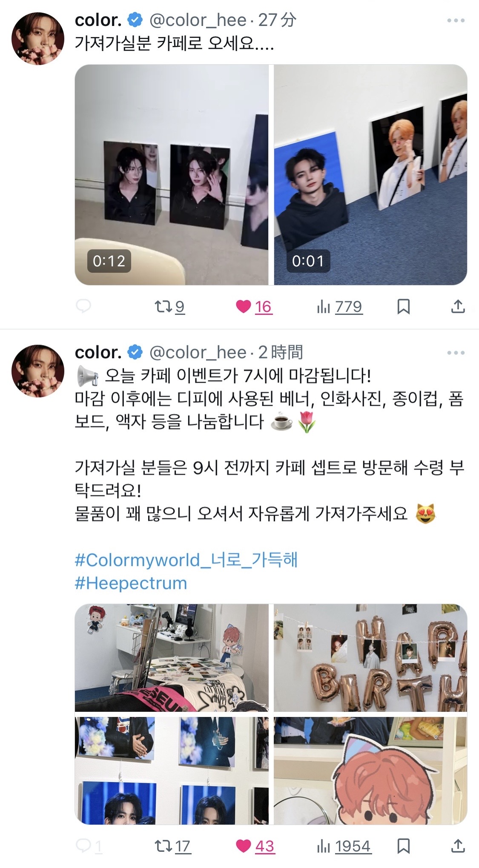Retweet the first post with 9 retweets
This screenshot has width=479, height=868.
[x=169, y=306]
